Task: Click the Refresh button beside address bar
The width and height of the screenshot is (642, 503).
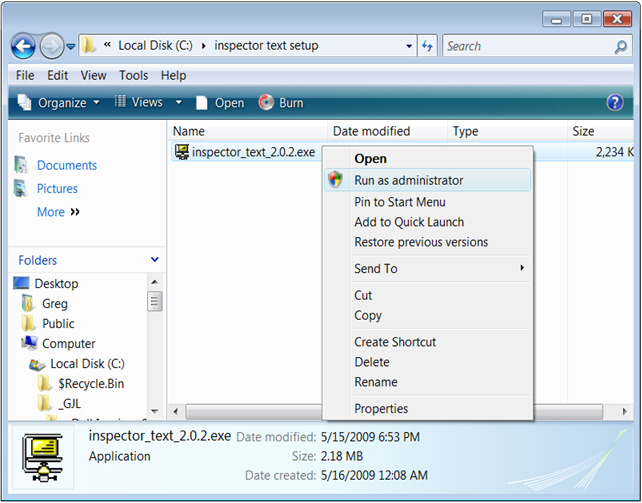Action: click(427, 46)
